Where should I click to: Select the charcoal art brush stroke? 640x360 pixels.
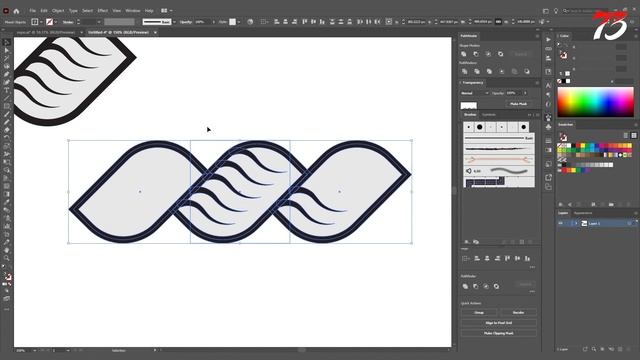499,149
